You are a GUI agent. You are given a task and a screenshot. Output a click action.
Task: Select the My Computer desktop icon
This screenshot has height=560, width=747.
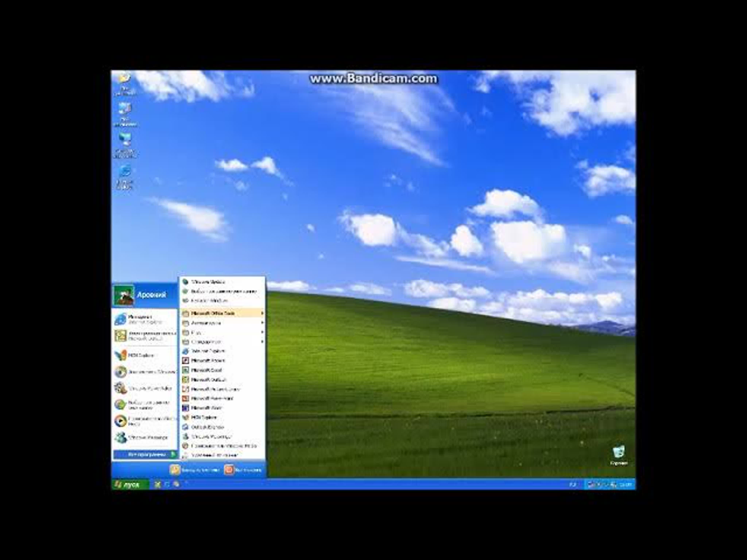(x=125, y=114)
